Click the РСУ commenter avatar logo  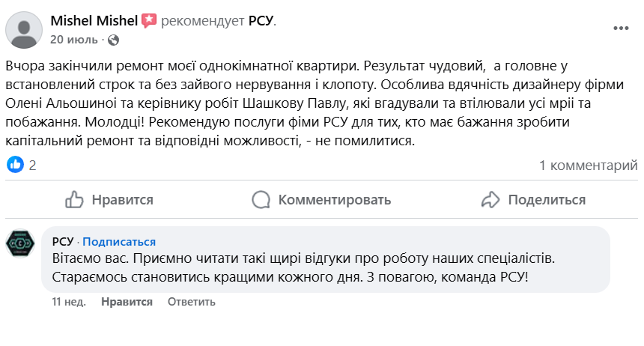pos(19,243)
